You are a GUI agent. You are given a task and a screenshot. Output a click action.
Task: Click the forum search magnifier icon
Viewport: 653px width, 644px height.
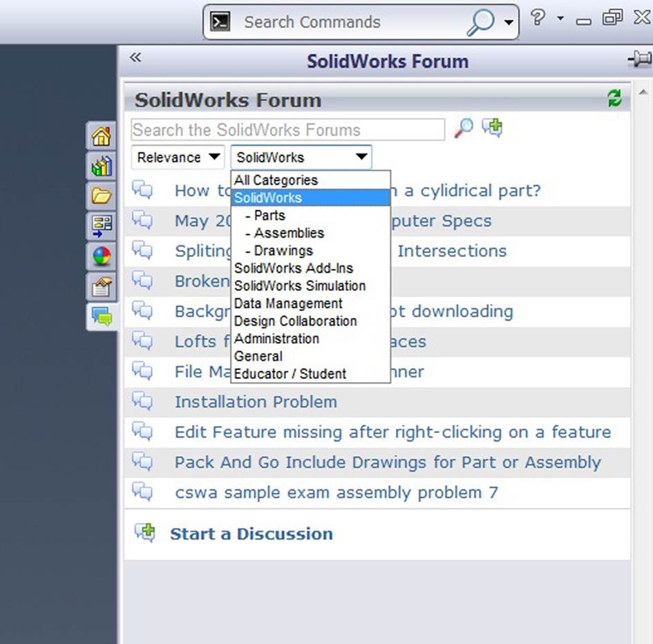[x=464, y=128]
